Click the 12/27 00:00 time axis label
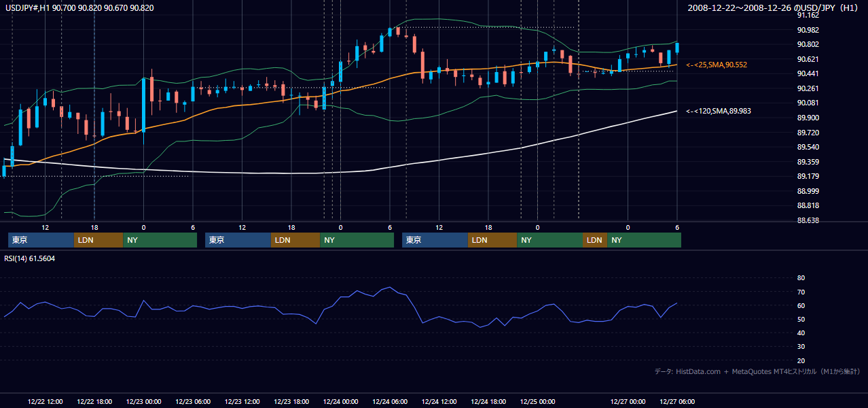This screenshot has width=868, height=408. pyautogui.click(x=628, y=401)
